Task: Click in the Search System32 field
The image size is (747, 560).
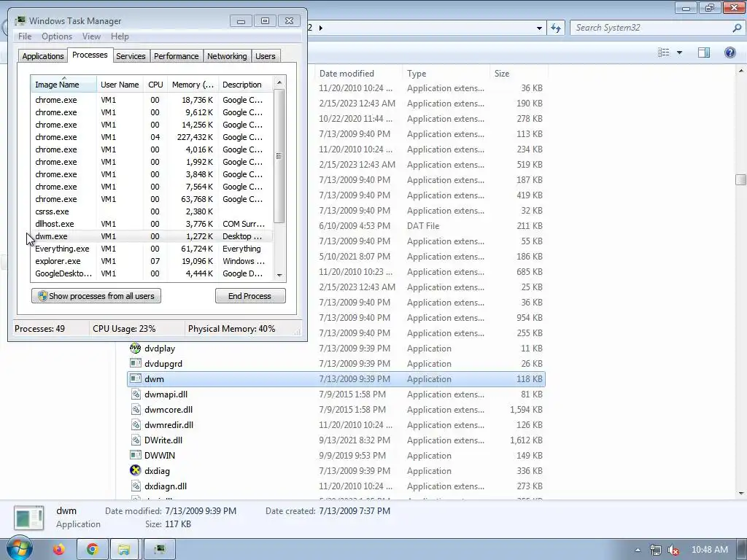Action: click(650, 28)
